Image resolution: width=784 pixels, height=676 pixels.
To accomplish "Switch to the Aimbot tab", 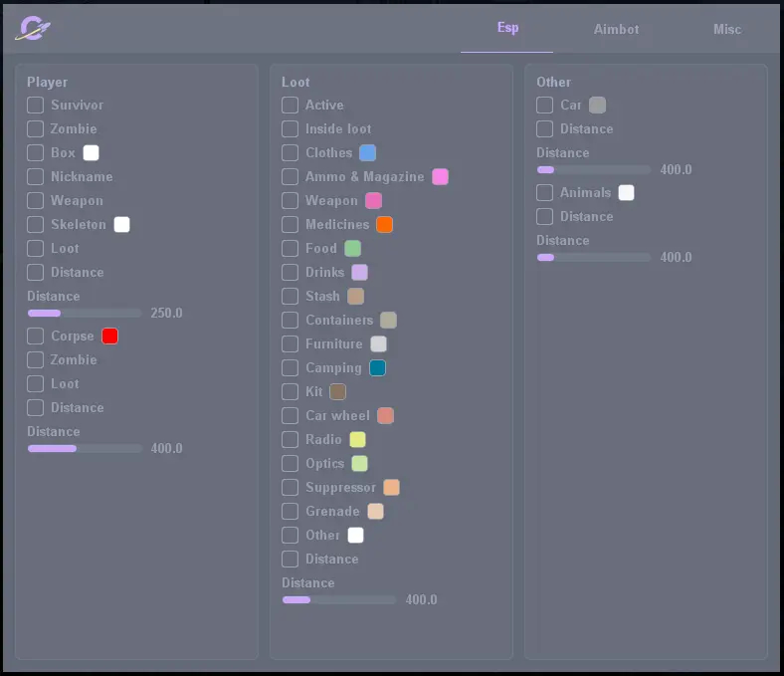I will pos(616,29).
